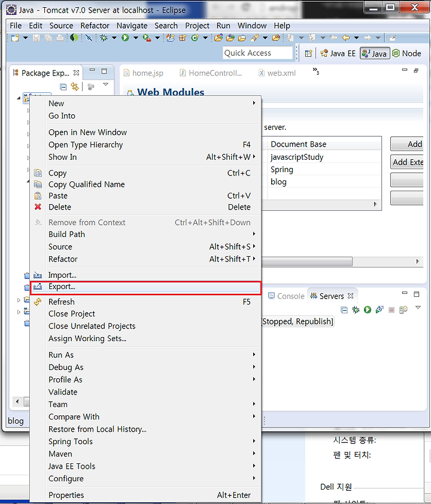Image resolution: width=431 pixels, height=504 pixels.
Task: Click the Save toolbar icon
Action: click(37, 38)
